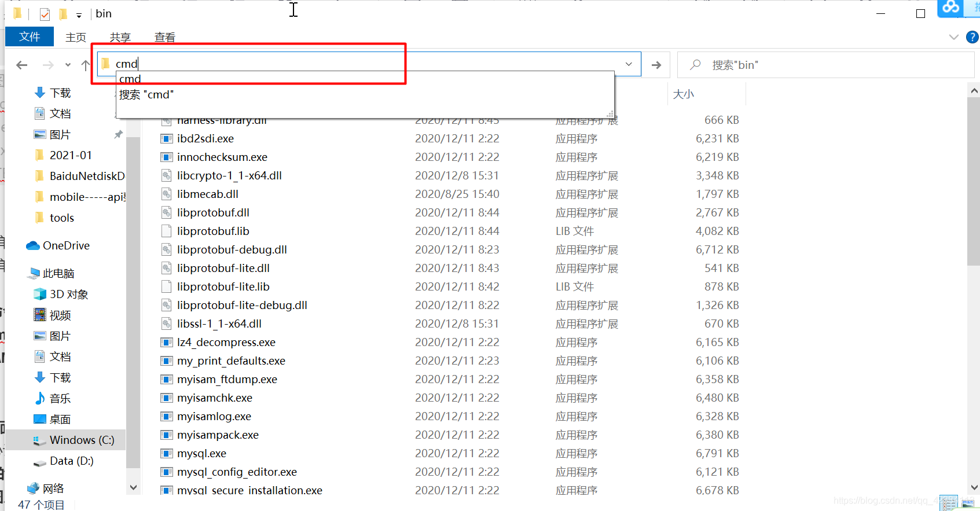The height and width of the screenshot is (511, 980).
Task: Click the 大小 column header
Action: (x=683, y=94)
